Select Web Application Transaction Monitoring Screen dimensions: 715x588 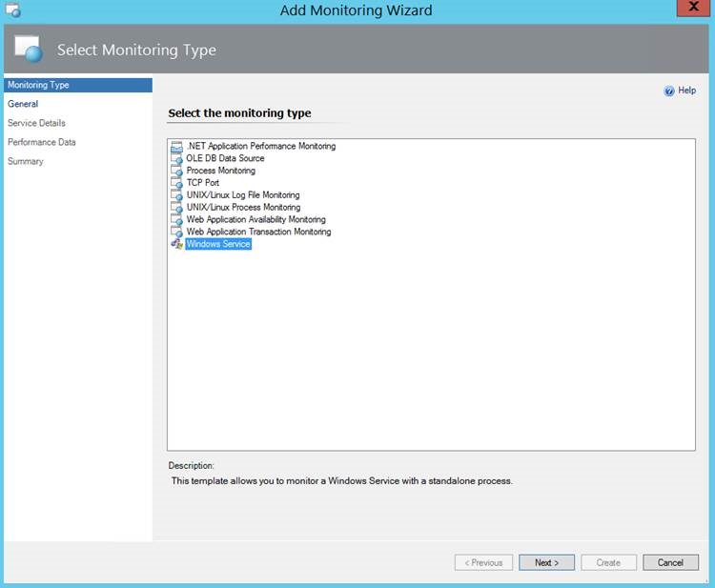tap(258, 232)
